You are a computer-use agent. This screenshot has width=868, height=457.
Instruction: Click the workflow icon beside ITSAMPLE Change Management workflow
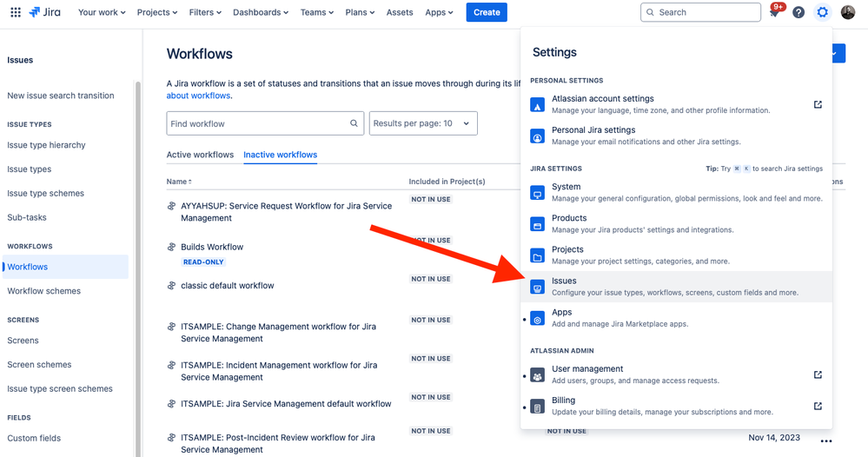[172, 327]
